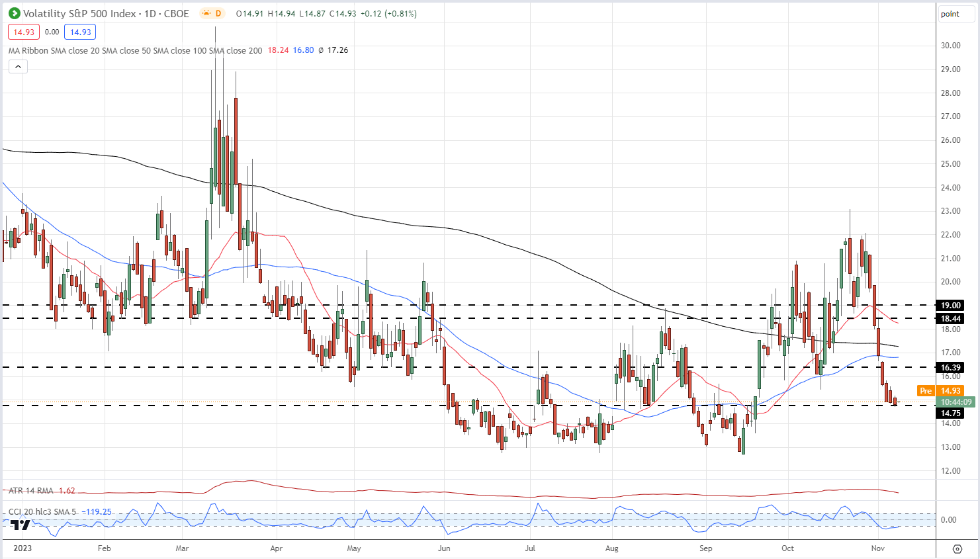Screen dimensions: 980x559
Task: Click the Mar label on time axis
Action: point(182,548)
